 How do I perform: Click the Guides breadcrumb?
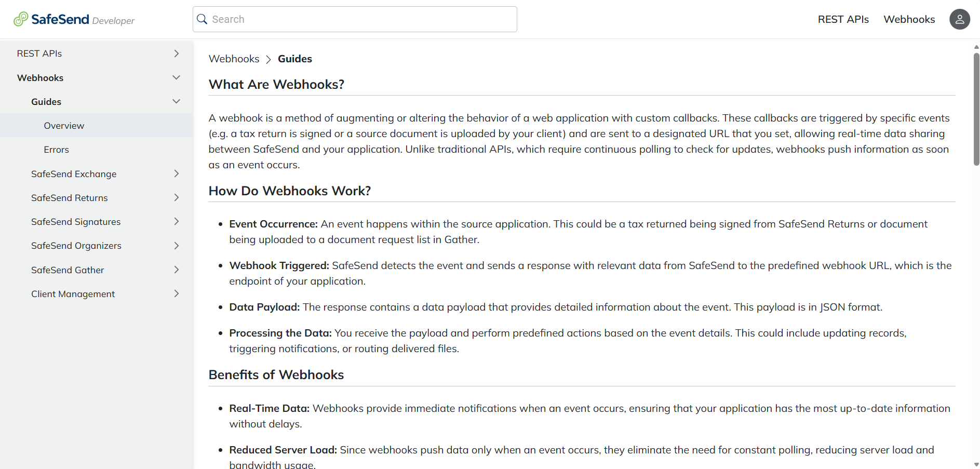point(295,59)
